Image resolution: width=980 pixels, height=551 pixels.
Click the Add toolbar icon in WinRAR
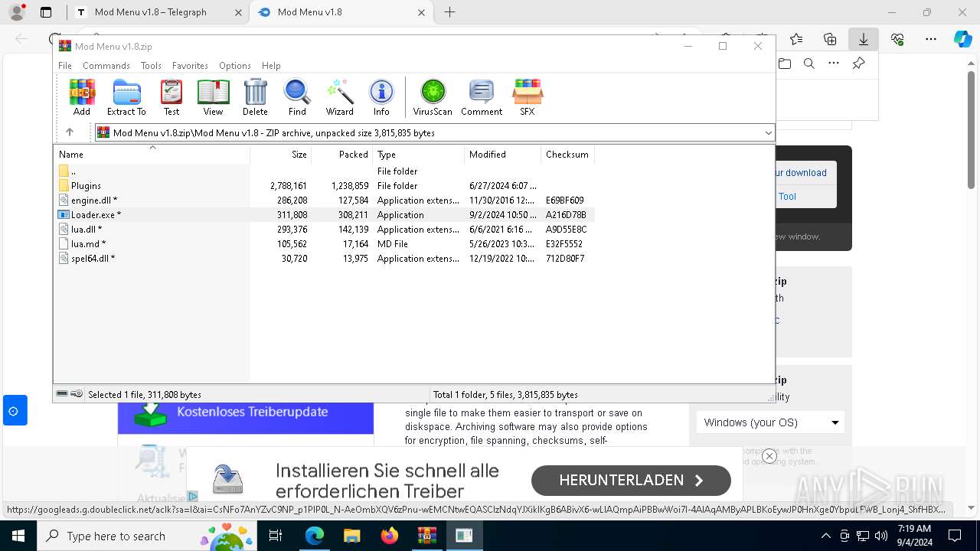tap(82, 97)
